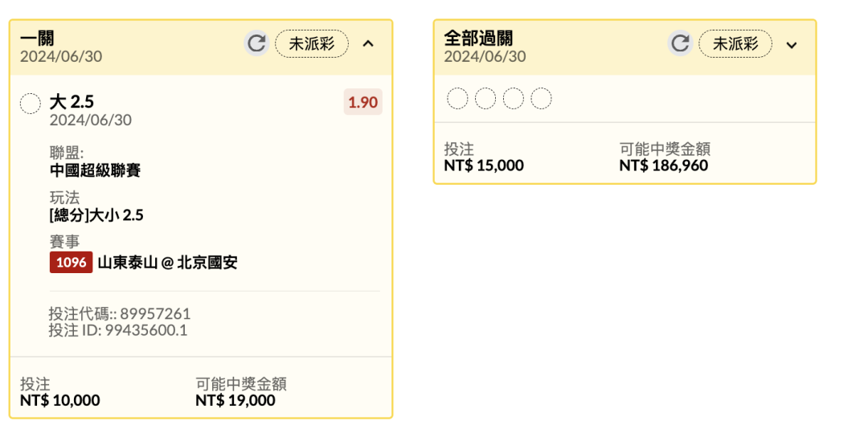Click the 投注代碼 89957261 text
Viewport: 868px width, 433px height.
click(120, 313)
